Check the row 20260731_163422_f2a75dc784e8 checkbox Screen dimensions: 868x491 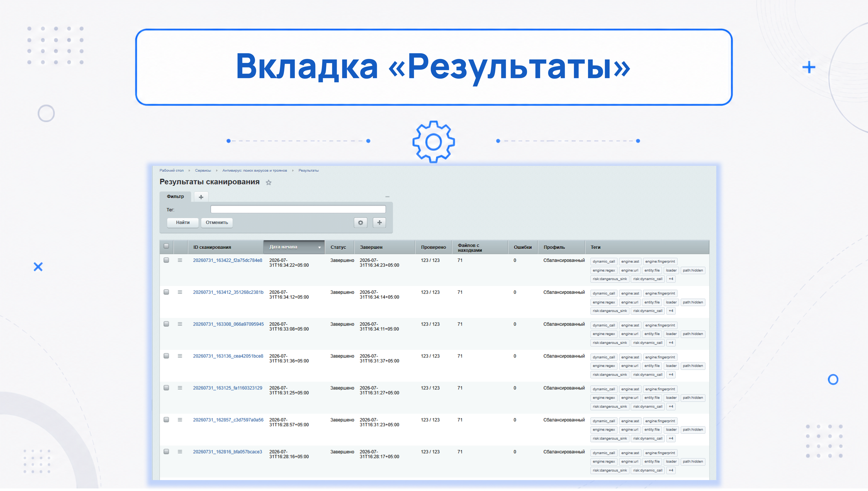(x=166, y=260)
